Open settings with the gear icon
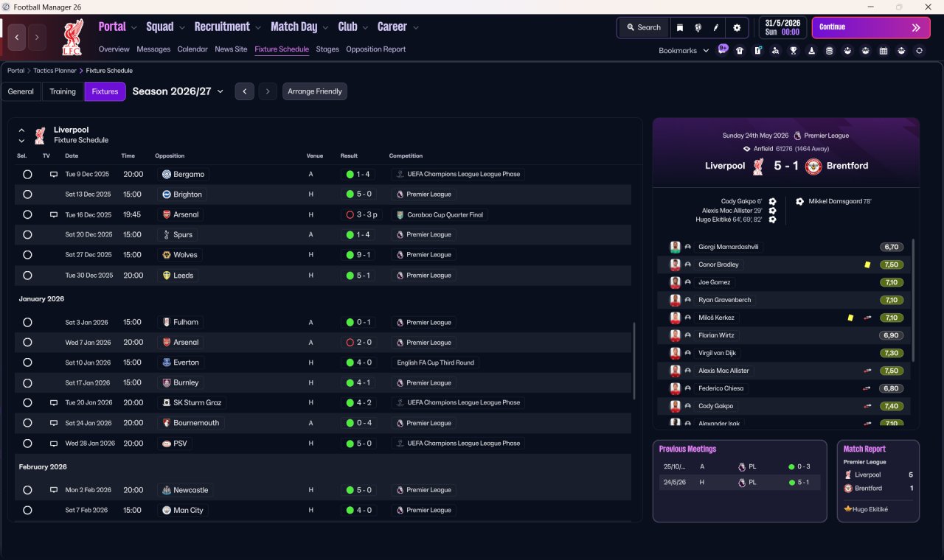944x560 pixels. coord(737,27)
